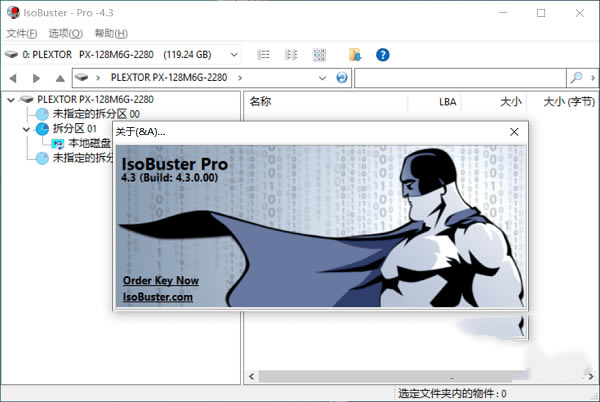This screenshot has width=600, height=402.
Task: Open the PLEXTOR drive selection dropdown
Action: 234,55
